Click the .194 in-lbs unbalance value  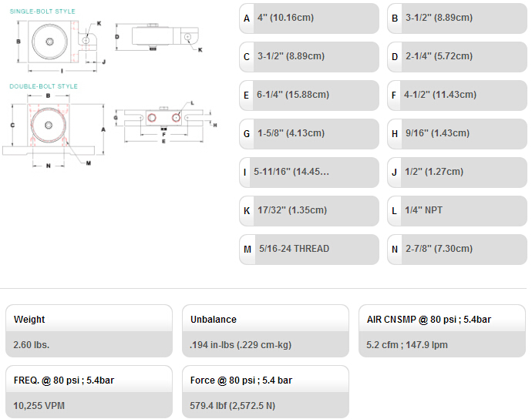[241, 345]
